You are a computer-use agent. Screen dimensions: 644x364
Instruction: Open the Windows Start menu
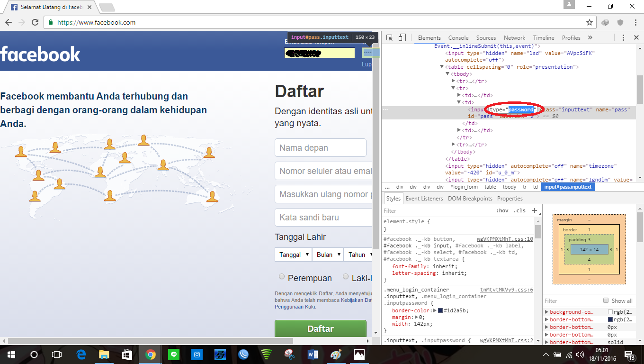pyautogui.click(x=11, y=354)
